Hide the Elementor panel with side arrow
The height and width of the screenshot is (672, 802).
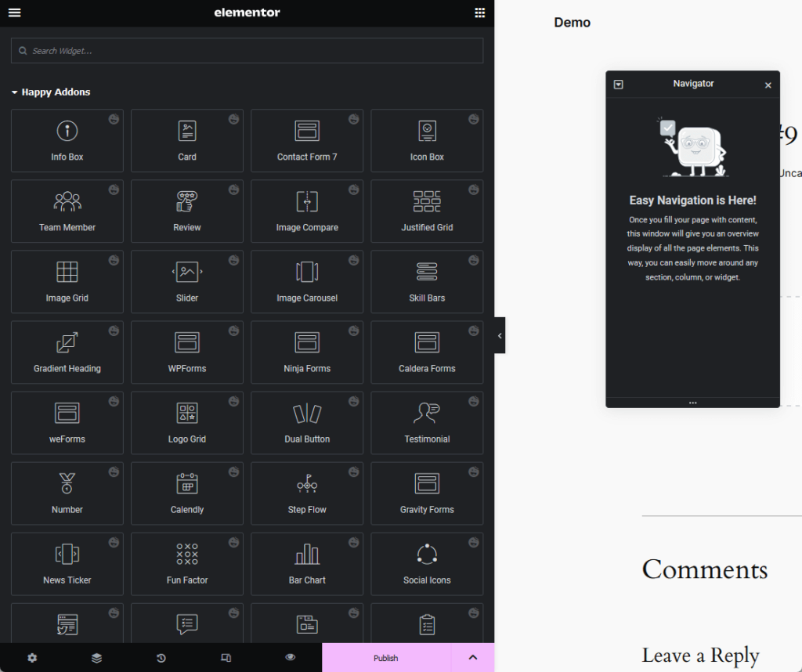[500, 335]
